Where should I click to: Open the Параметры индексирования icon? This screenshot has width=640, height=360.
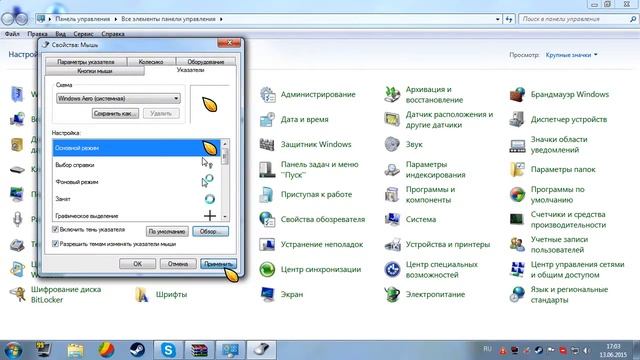click(x=393, y=169)
